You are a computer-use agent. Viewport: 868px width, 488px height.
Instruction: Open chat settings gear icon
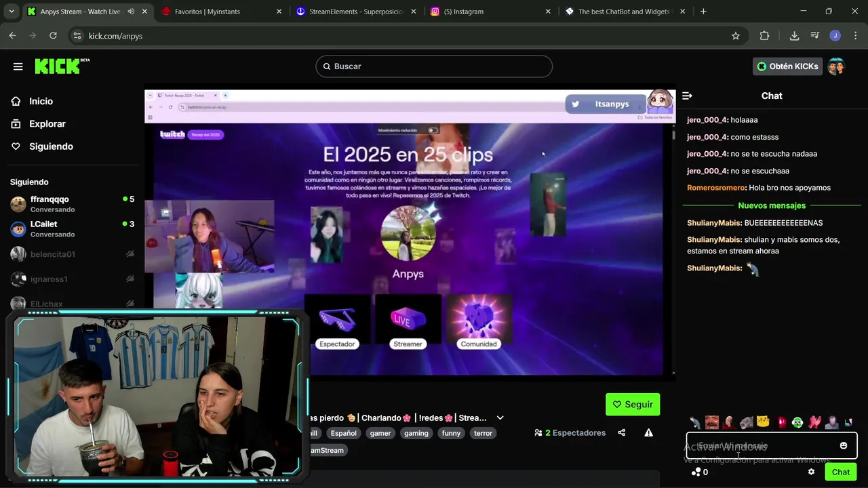[811, 472]
